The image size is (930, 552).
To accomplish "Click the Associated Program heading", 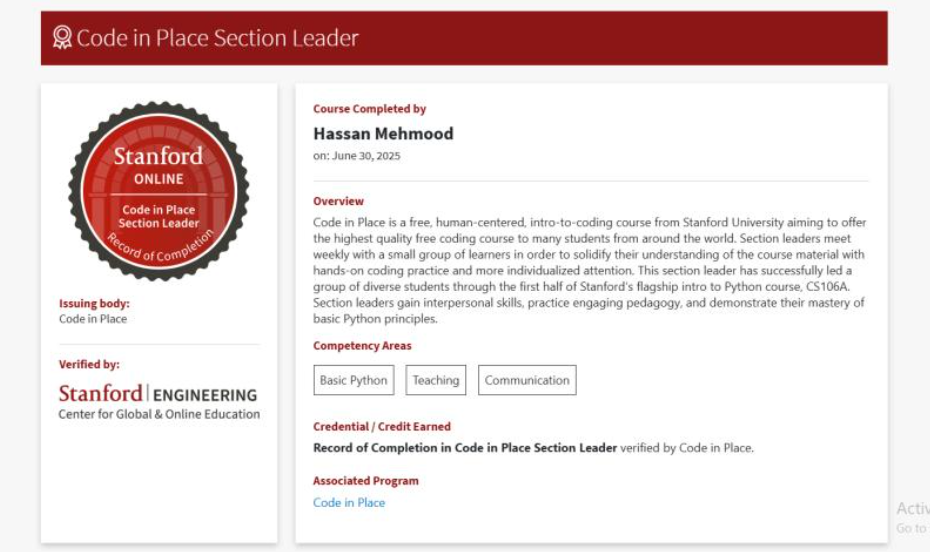I will (x=366, y=481).
